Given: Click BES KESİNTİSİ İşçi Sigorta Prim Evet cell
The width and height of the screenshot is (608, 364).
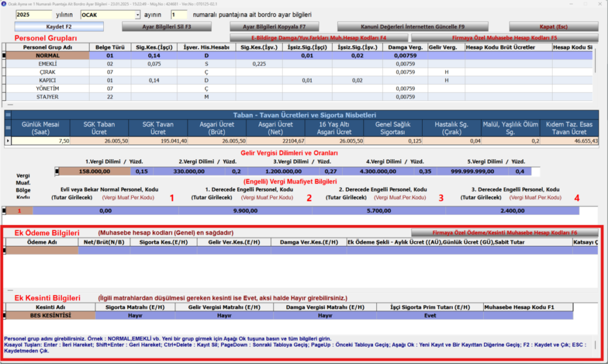Looking at the screenshot, I should (x=430, y=315).
